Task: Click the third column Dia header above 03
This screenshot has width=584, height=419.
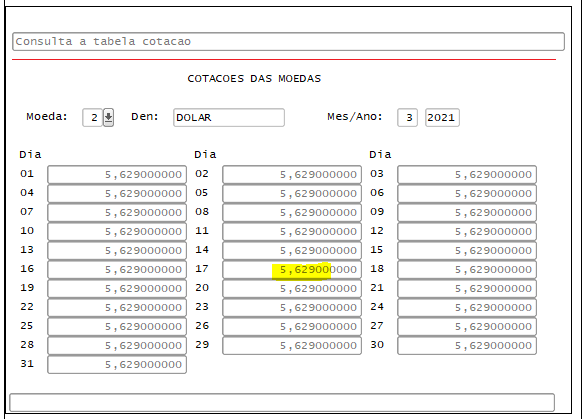Action: pyautogui.click(x=380, y=154)
